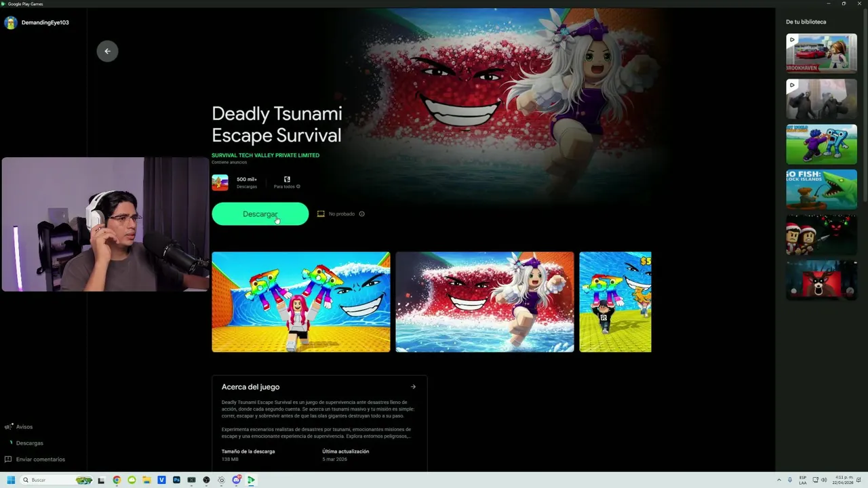Open the network icon in system tray

pyautogui.click(x=816, y=480)
